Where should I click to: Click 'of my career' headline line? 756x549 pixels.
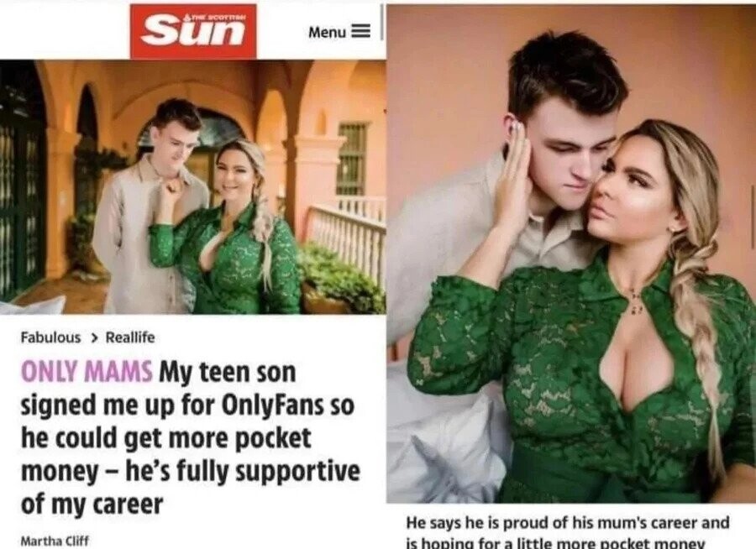92,505
